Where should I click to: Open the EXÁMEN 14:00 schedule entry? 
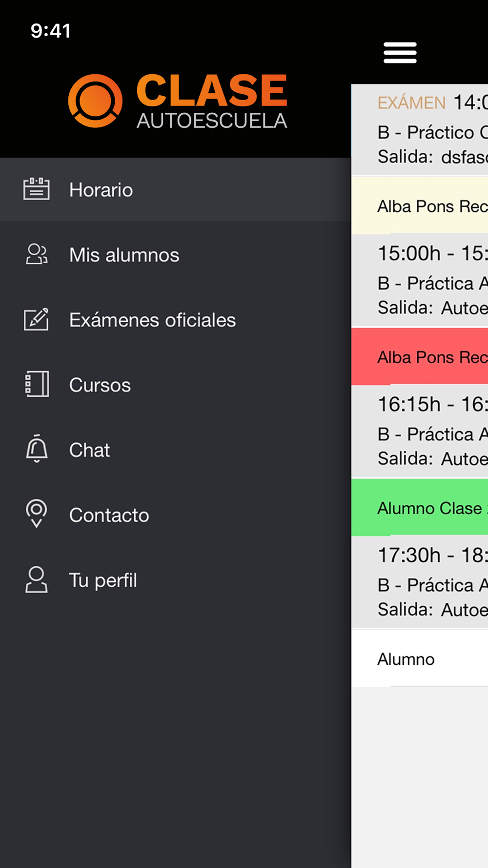click(x=420, y=129)
